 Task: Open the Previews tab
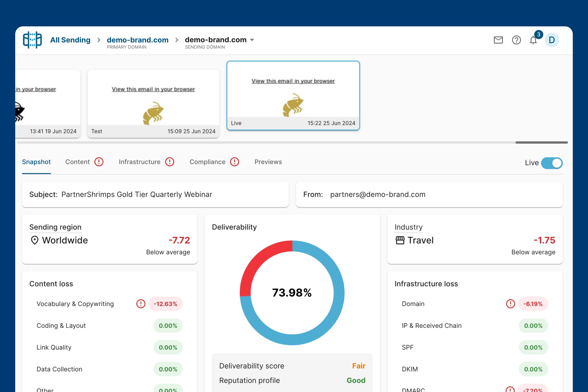click(268, 162)
